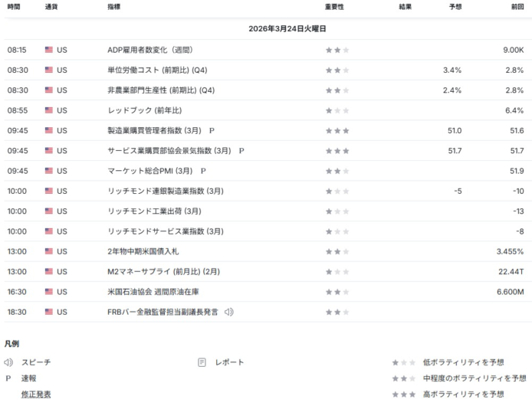Screen dimensions: 532x406
Task: Open the 単位労働コスト (前期比) (Q4) indicator
Action: pyautogui.click(x=157, y=70)
